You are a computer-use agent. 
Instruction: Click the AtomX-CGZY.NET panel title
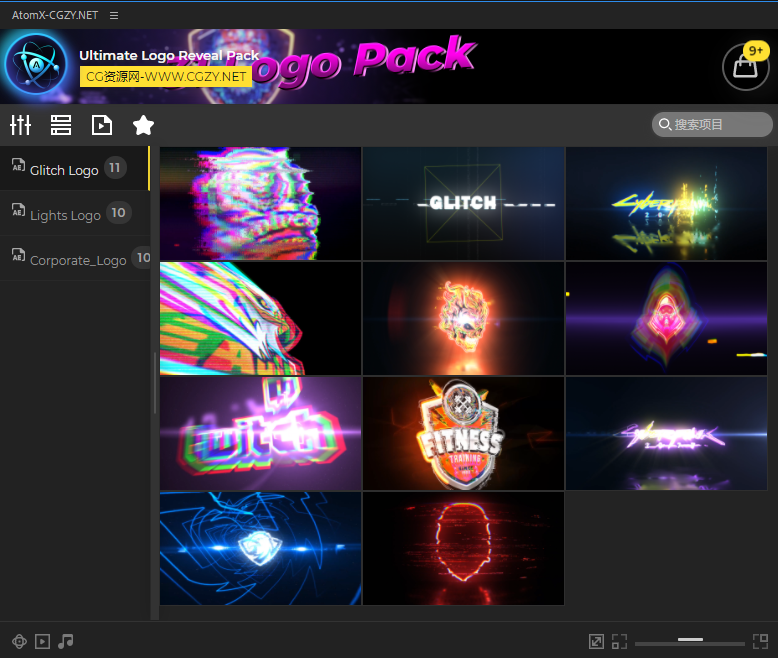[55, 15]
